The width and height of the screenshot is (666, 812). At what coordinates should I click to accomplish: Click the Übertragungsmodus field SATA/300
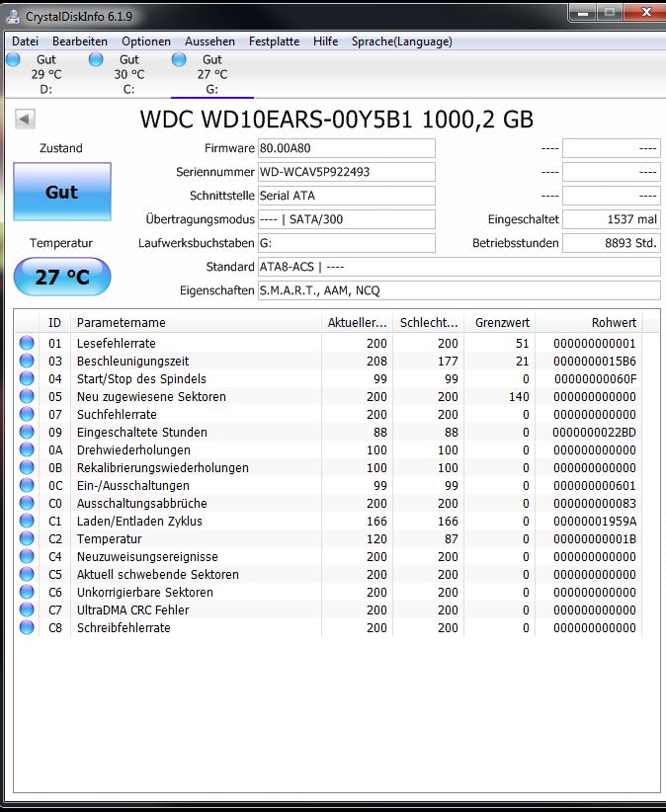tap(347, 219)
